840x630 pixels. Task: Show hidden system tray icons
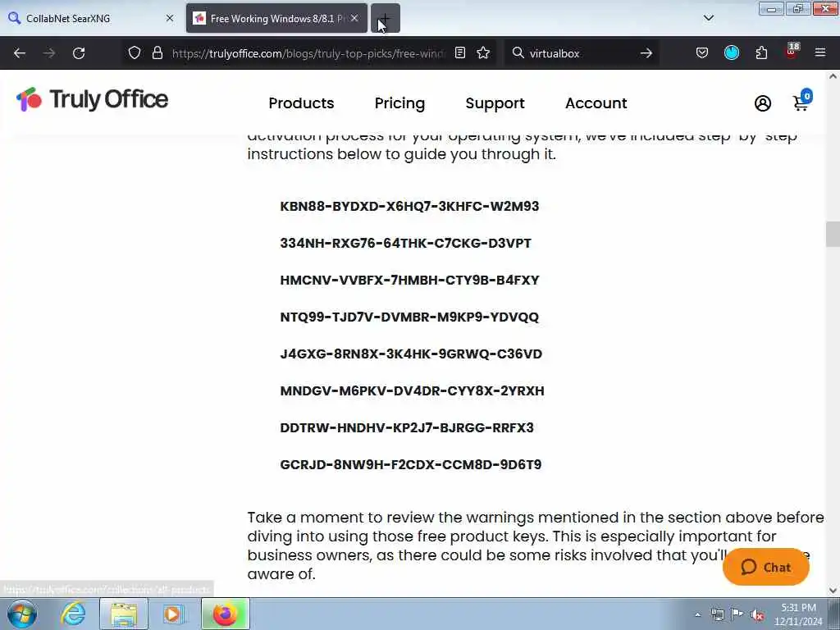click(x=697, y=615)
